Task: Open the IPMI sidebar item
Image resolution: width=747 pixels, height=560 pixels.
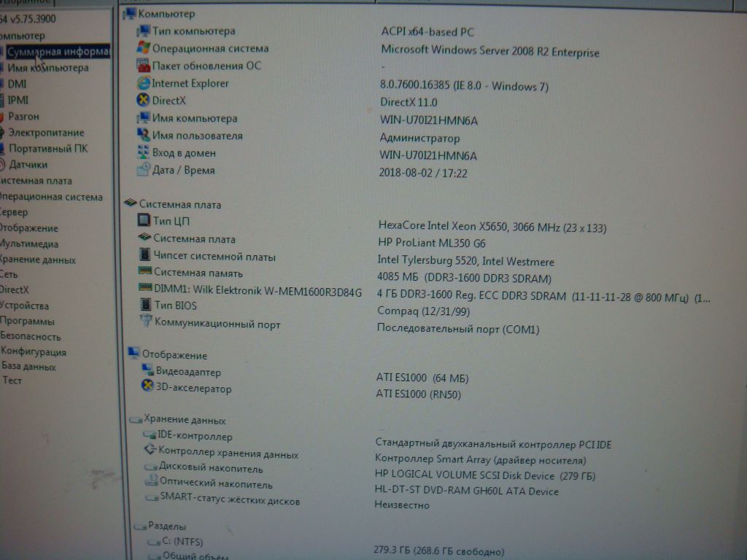Action: (x=18, y=100)
